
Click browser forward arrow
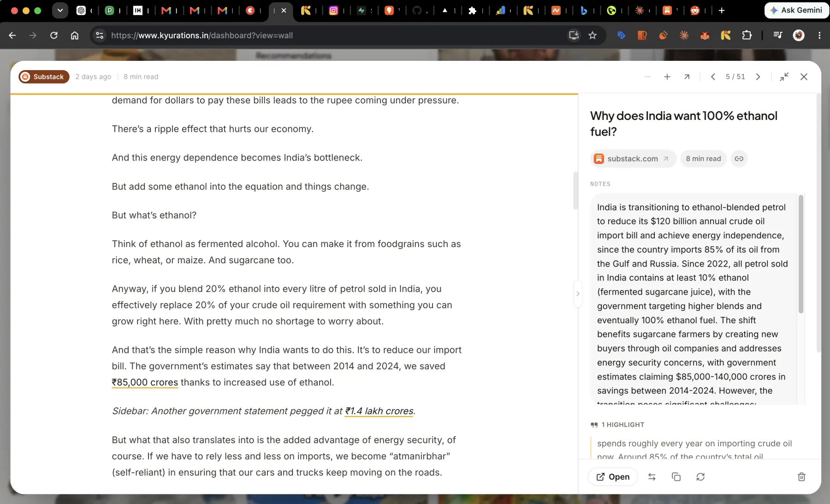click(33, 36)
